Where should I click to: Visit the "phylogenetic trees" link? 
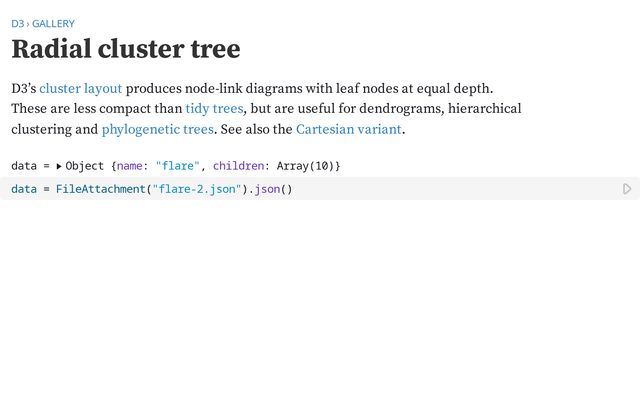pyautogui.click(x=157, y=129)
